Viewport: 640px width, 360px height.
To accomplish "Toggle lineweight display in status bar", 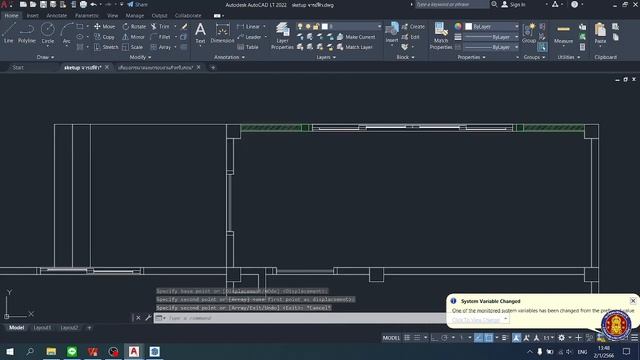I will (x=505, y=338).
